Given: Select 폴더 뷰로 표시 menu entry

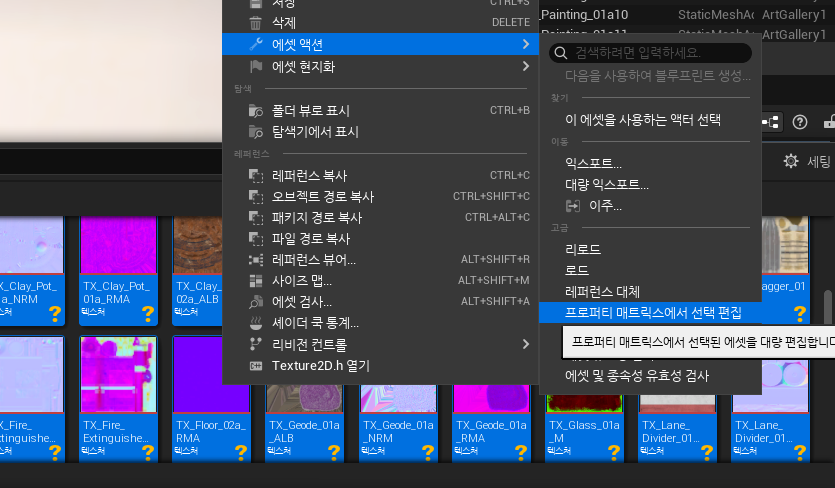Looking at the screenshot, I should click(x=379, y=111).
